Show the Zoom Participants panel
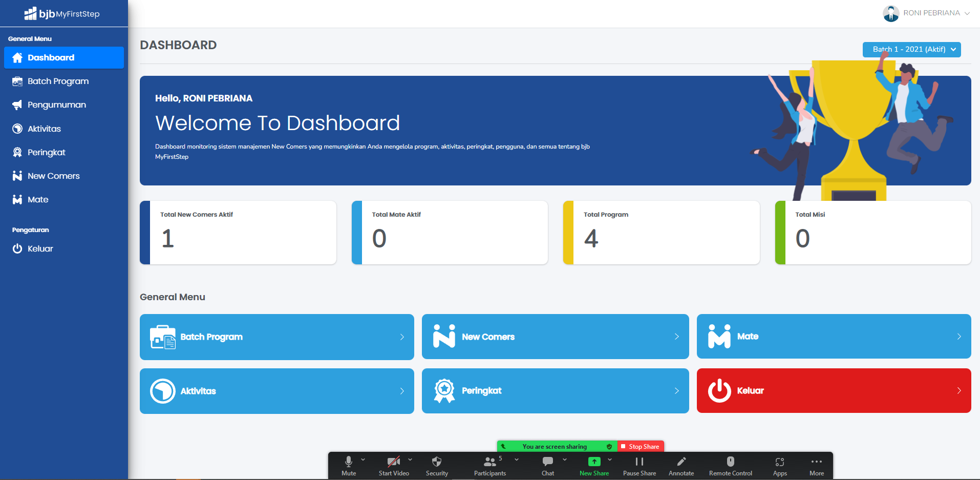 point(490,466)
